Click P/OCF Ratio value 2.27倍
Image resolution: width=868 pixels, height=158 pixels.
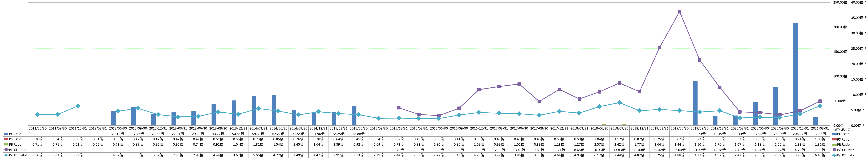point(439,155)
